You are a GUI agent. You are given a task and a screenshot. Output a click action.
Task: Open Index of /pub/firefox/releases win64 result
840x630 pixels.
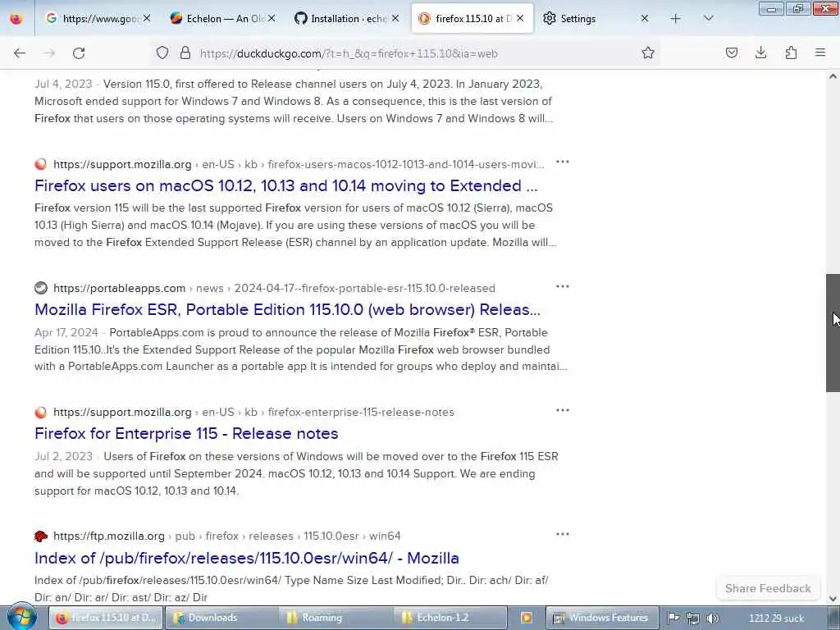point(246,558)
